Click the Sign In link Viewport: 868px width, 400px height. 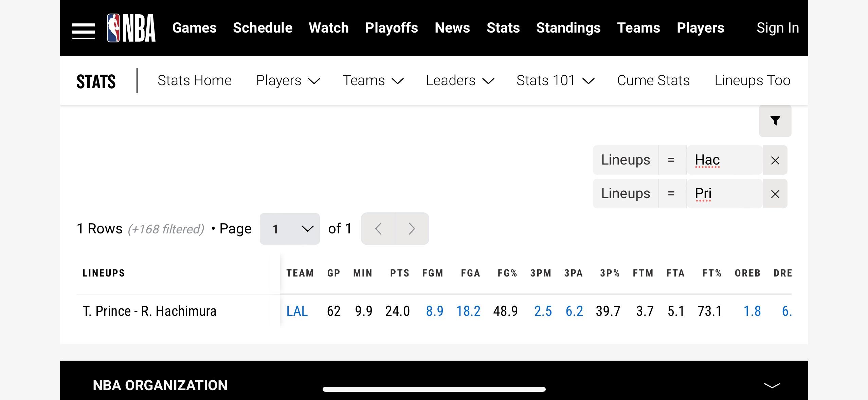point(777,28)
